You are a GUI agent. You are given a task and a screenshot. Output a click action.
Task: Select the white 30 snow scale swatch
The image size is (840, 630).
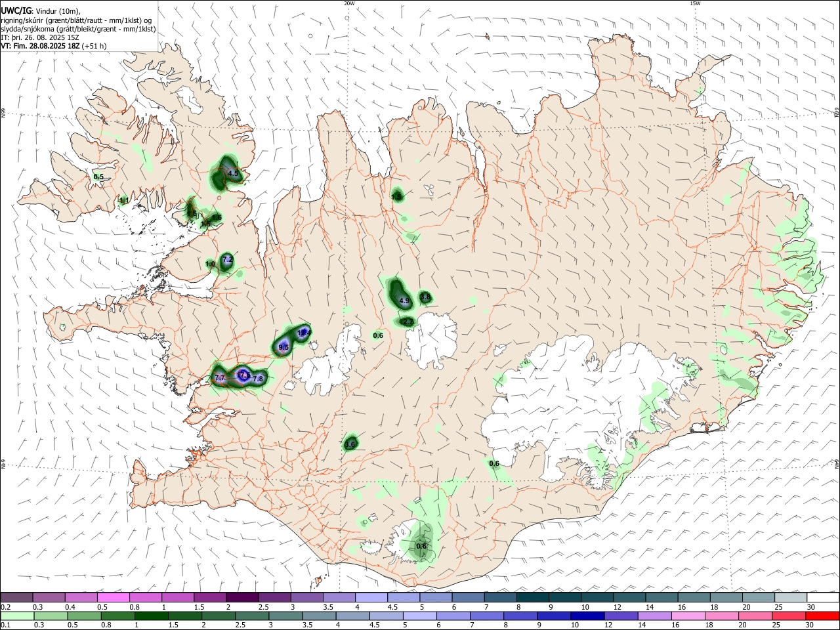tap(824, 598)
